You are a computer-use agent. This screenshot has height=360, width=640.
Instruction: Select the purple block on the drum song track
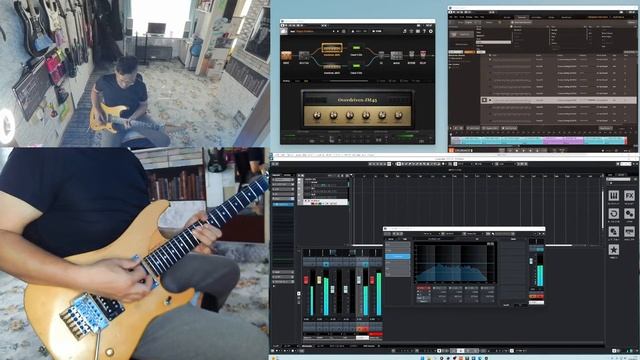coord(563,140)
